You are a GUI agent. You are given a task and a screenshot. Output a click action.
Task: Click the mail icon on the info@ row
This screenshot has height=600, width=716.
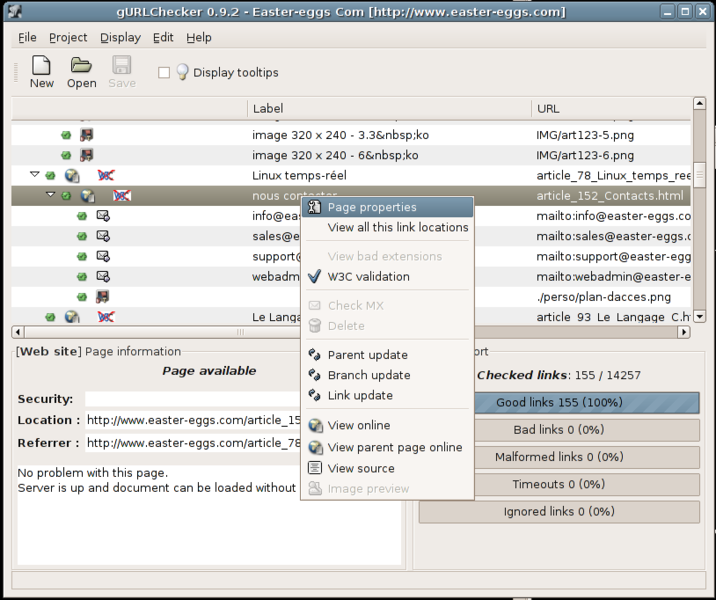pos(103,216)
